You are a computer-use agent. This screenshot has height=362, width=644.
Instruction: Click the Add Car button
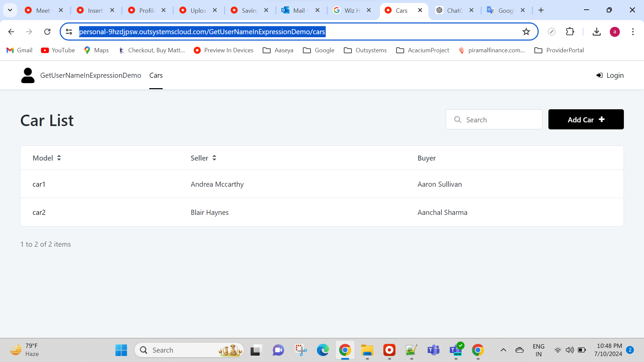[586, 119]
